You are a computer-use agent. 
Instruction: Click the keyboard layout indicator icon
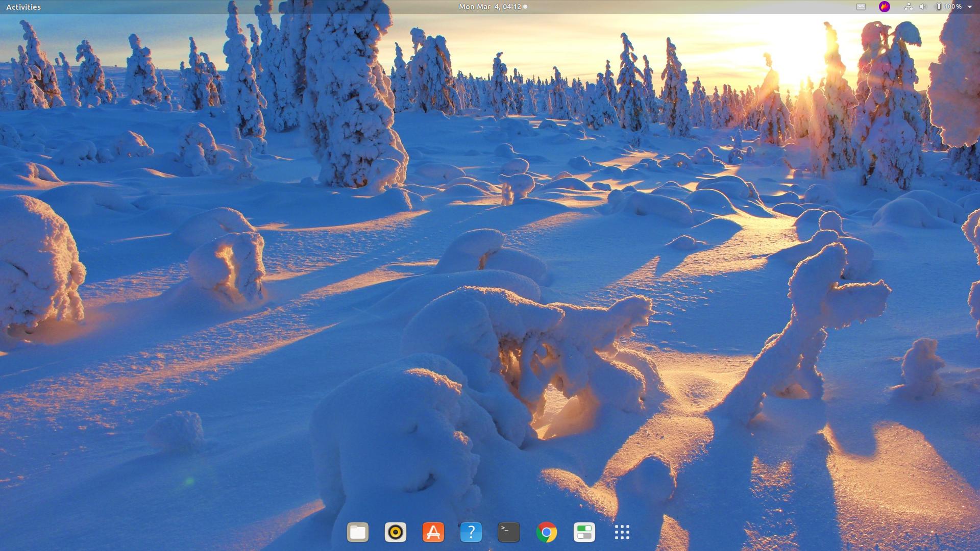[861, 7]
